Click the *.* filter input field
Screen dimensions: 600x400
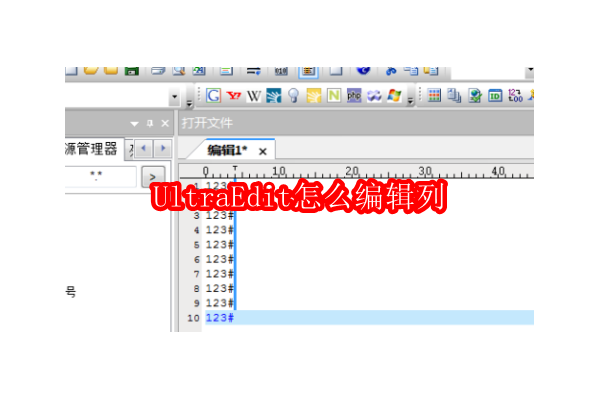tap(100, 176)
